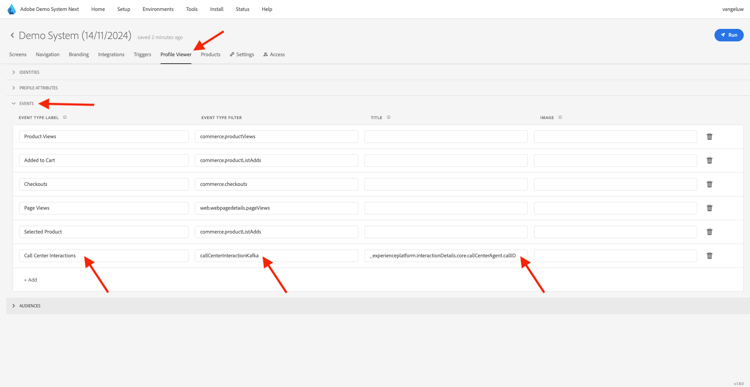The width and height of the screenshot is (750, 387).
Task: Click the Image field in Product Views row
Action: pos(616,136)
